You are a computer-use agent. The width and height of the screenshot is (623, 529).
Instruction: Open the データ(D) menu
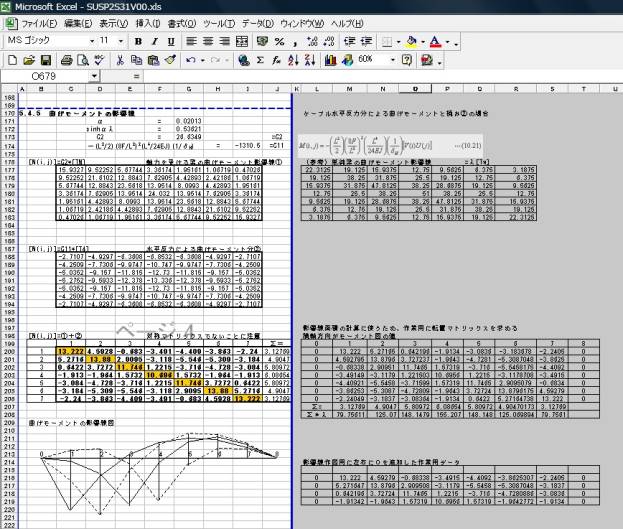coord(258,23)
